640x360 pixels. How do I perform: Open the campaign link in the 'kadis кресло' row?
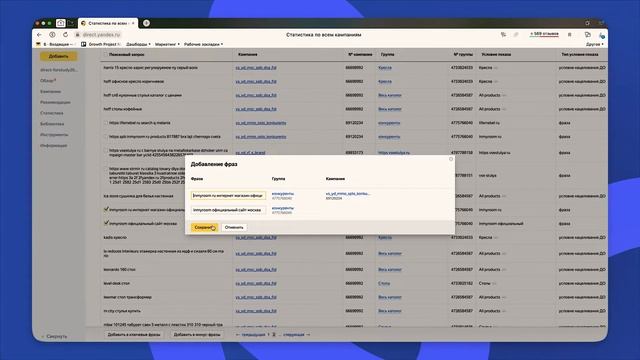click(x=256, y=237)
